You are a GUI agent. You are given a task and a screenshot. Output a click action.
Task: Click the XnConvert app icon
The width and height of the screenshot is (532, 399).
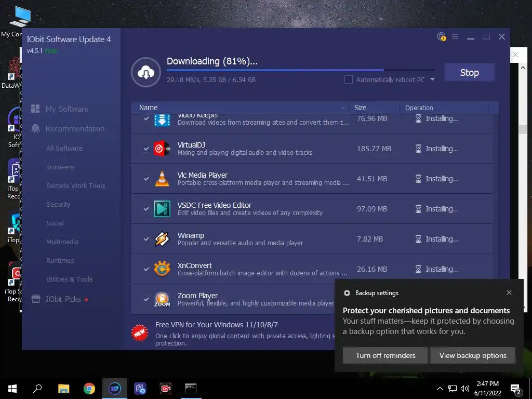point(162,269)
